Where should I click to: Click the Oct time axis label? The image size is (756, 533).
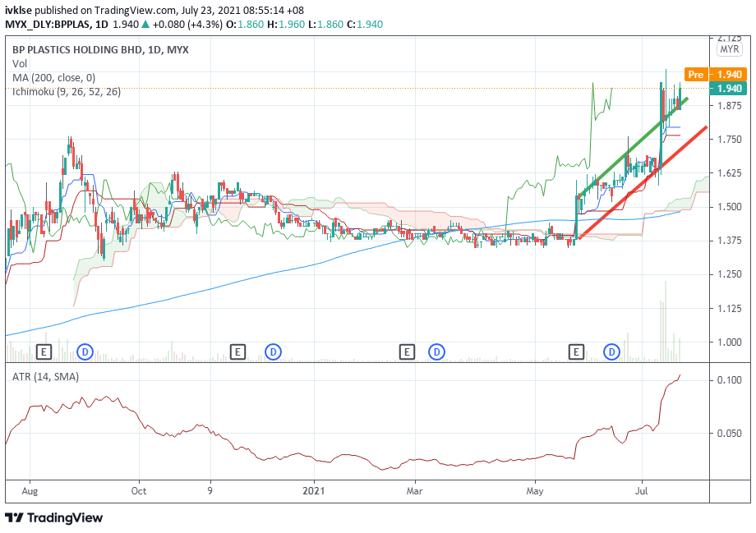(x=139, y=491)
